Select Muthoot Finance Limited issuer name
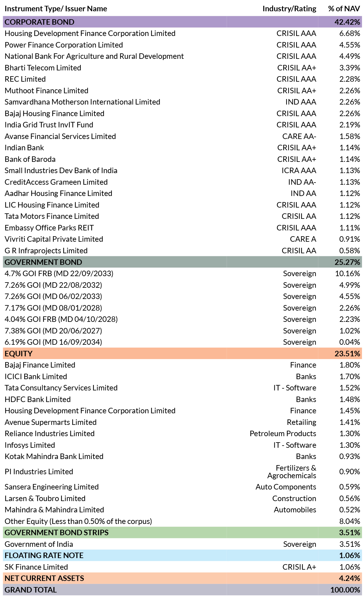Image resolution: width=364 pixels, height=598 pixels. tap(47, 91)
